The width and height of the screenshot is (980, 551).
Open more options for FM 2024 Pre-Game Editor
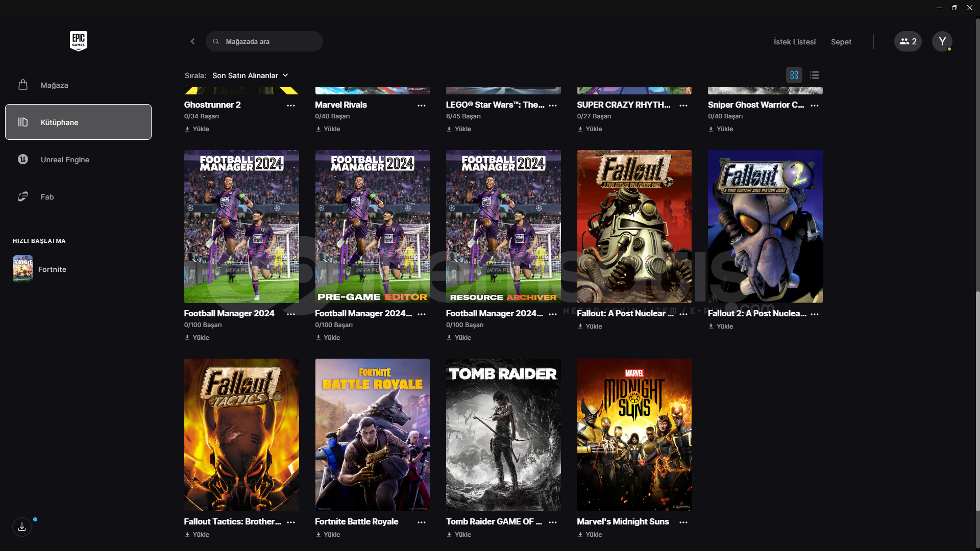[422, 314]
